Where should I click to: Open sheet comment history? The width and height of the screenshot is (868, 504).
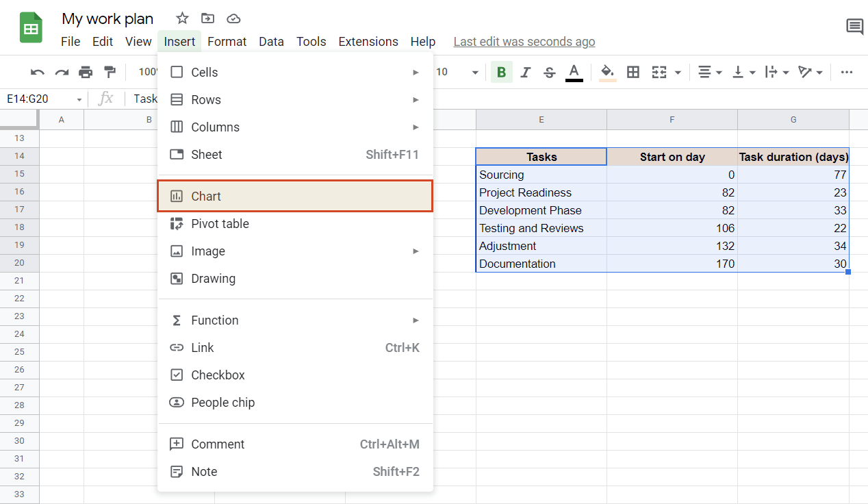click(x=854, y=26)
